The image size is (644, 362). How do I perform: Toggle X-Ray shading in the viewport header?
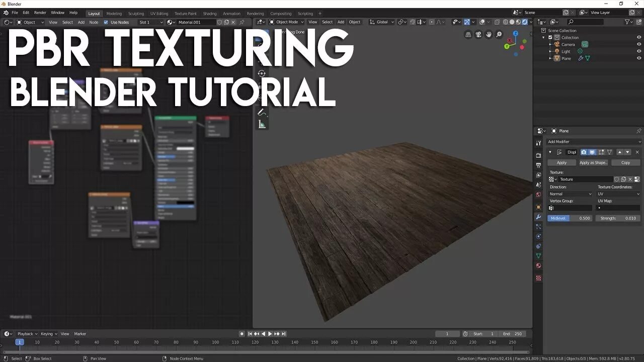[x=497, y=22]
